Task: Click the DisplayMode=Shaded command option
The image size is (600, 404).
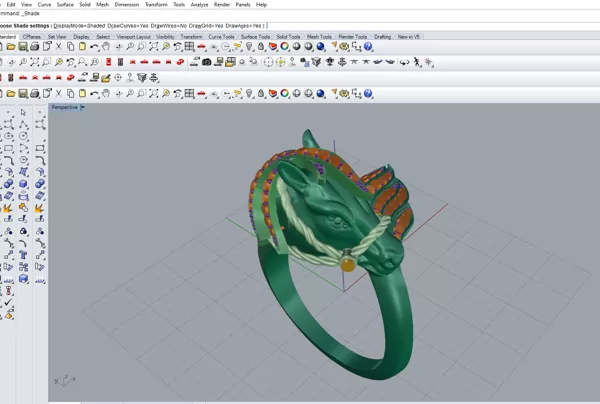Action: click(79, 26)
